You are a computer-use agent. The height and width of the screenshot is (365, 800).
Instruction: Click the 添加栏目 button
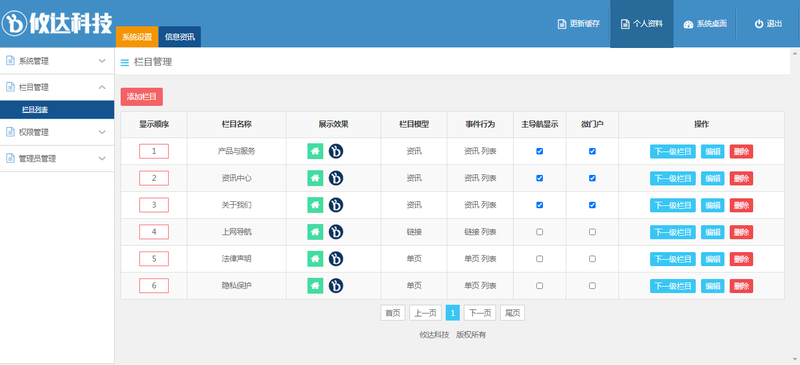[x=142, y=97]
